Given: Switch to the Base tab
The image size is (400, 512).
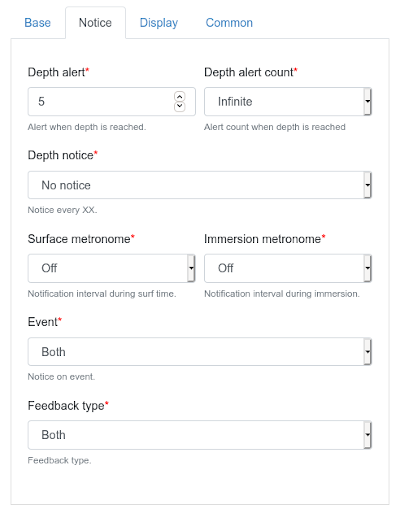Looking at the screenshot, I should 38,23.
